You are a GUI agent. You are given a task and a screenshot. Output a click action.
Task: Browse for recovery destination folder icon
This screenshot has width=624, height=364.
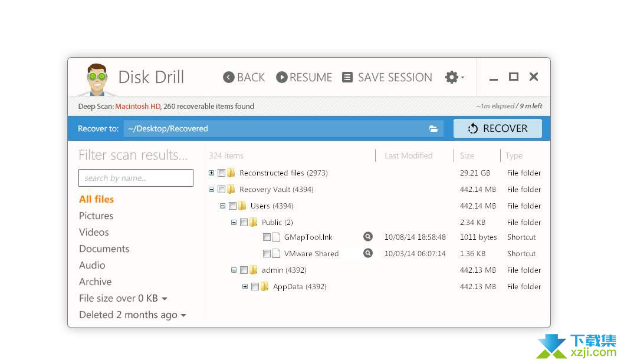(433, 129)
